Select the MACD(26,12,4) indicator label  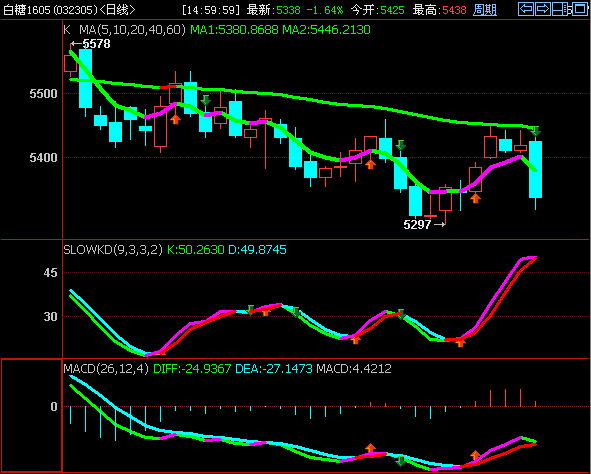click(x=106, y=368)
